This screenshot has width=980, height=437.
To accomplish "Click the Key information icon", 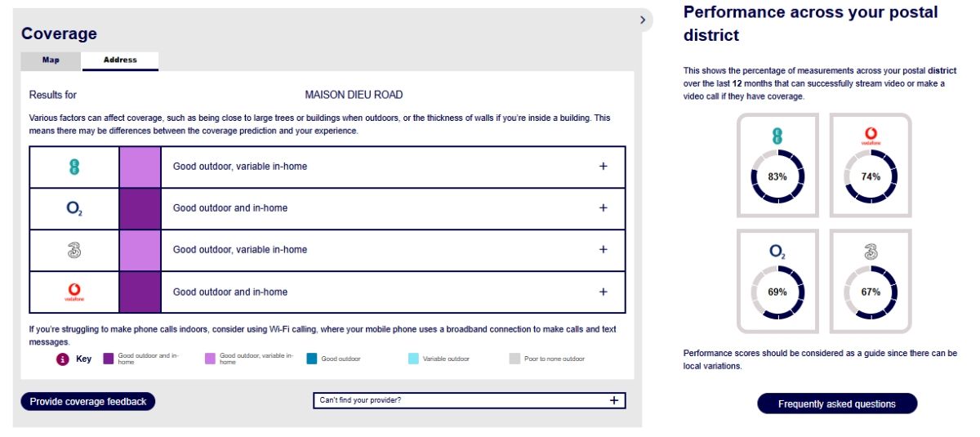I will coord(63,359).
